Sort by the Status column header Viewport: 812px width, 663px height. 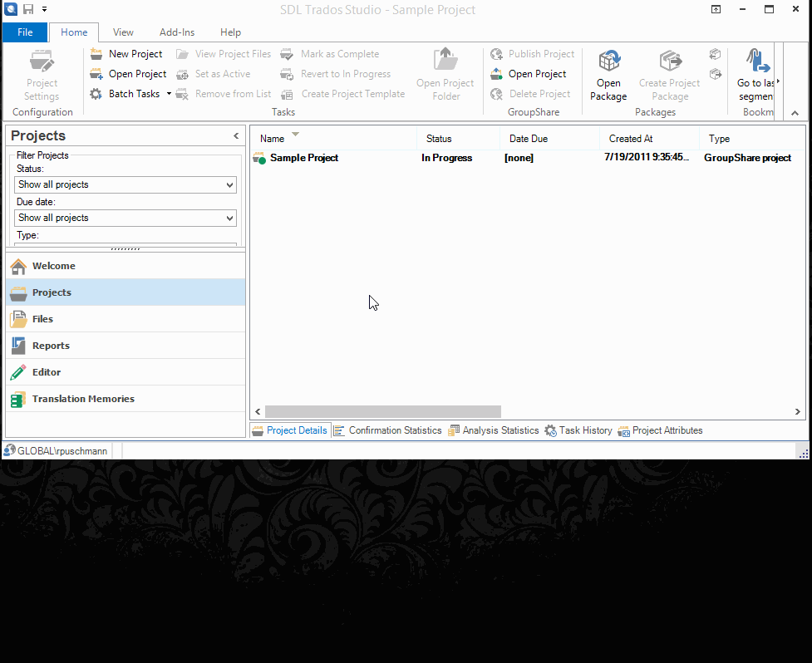coord(458,138)
